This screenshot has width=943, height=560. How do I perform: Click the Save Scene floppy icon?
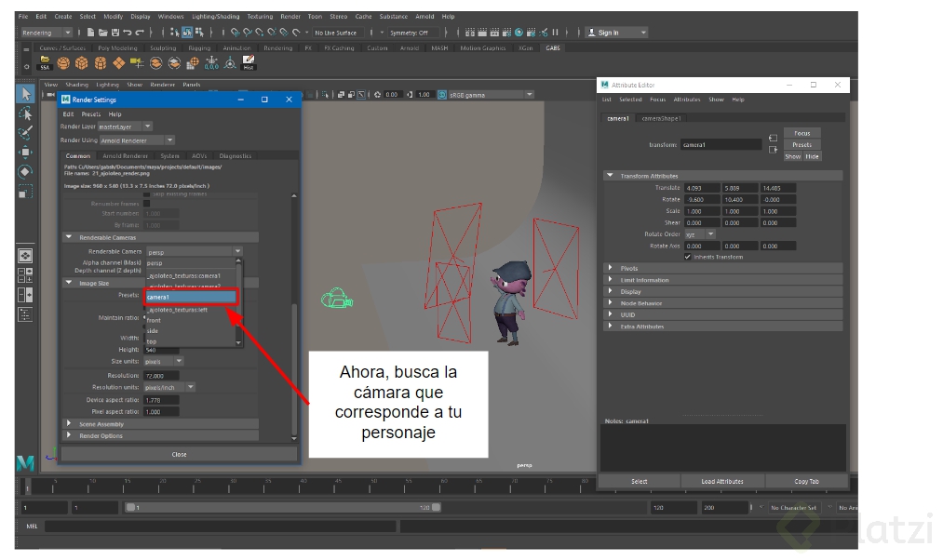point(115,33)
